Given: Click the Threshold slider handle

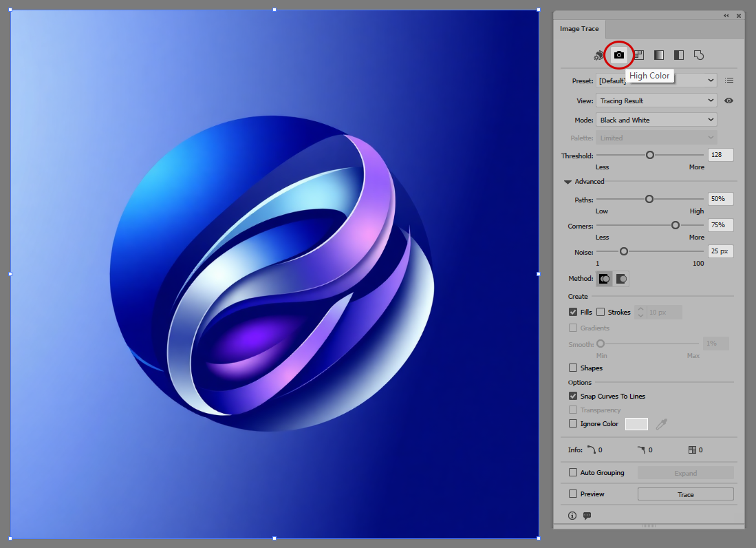Looking at the screenshot, I should [649, 155].
